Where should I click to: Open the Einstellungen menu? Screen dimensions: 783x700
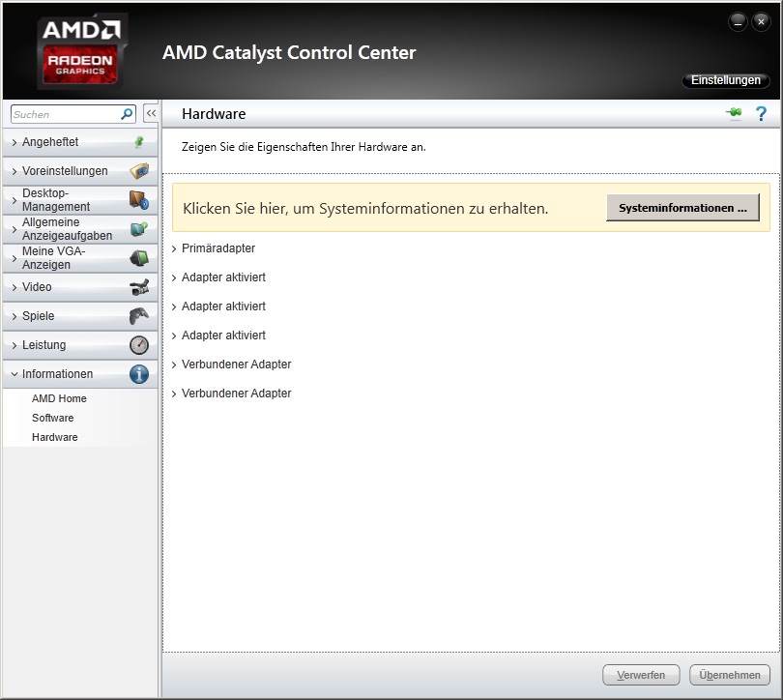(726, 80)
